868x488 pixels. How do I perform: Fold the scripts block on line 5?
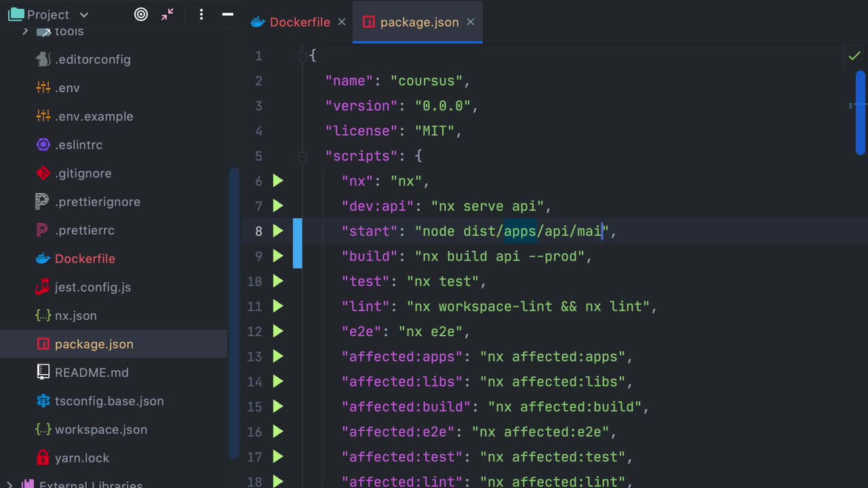pos(302,156)
